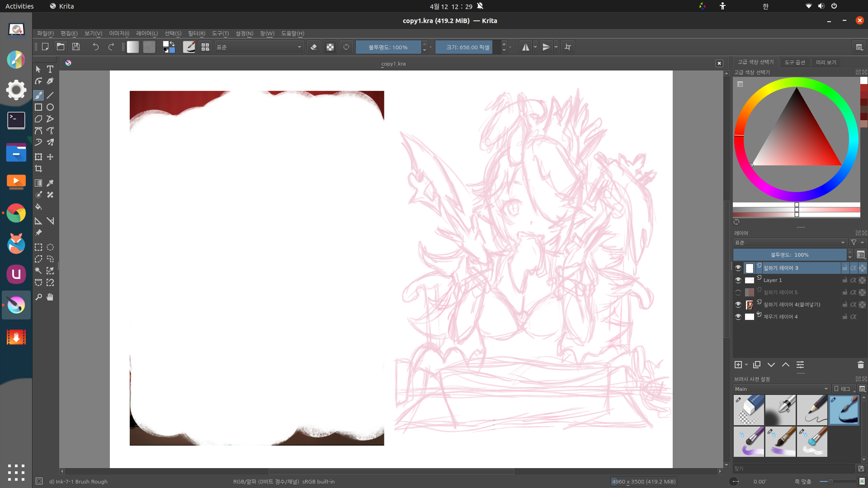Click the wrap-around mode icon
Image resolution: width=868 pixels, height=488 pixels.
[568, 47]
